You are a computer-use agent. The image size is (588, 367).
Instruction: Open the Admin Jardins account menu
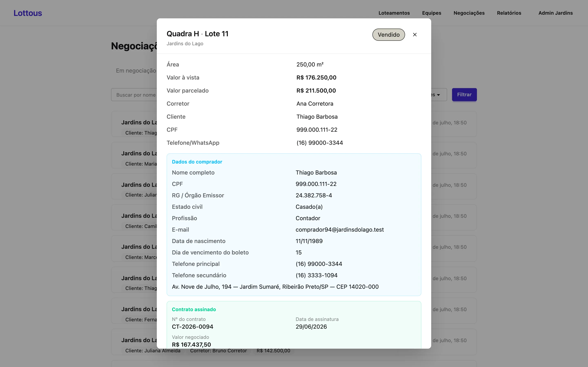[556, 13]
